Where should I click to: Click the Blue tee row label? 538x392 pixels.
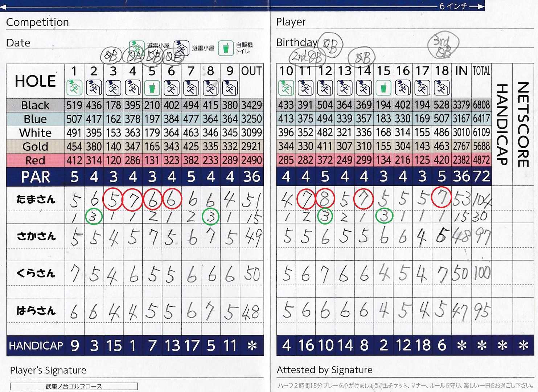click(x=35, y=119)
